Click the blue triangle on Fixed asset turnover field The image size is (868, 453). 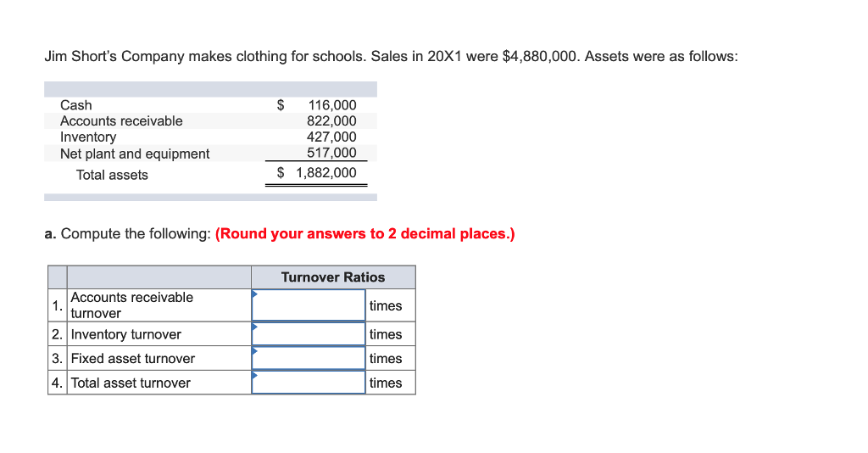point(254,351)
